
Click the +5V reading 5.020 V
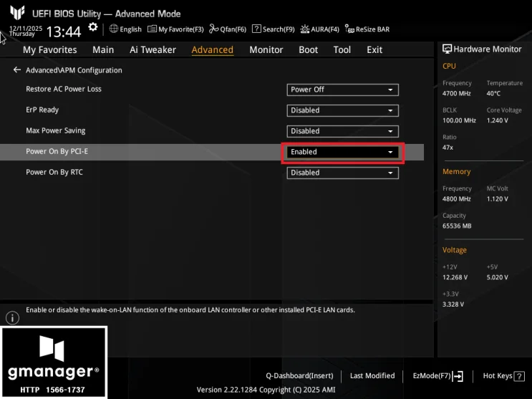click(x=497, y=277)
